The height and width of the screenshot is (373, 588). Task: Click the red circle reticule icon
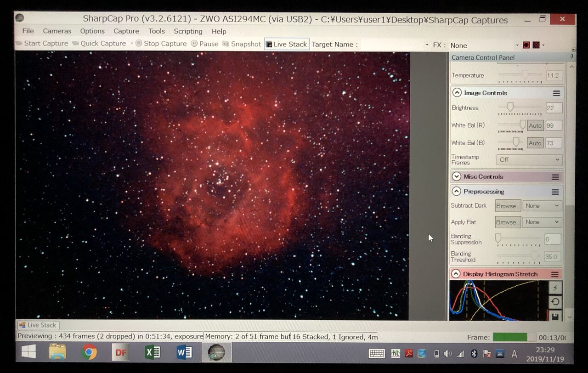click(526, 45)
